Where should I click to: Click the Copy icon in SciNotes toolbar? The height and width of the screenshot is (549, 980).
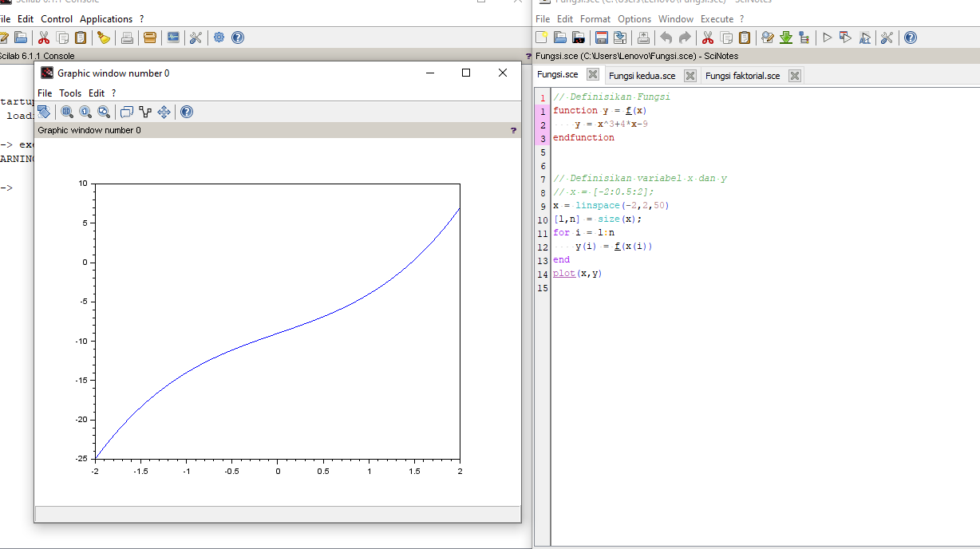[726, 38]
